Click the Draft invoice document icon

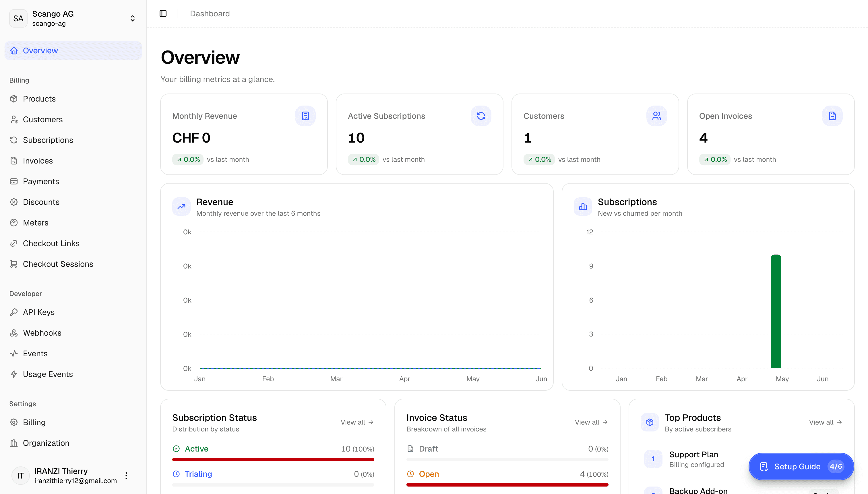[410, 449]
